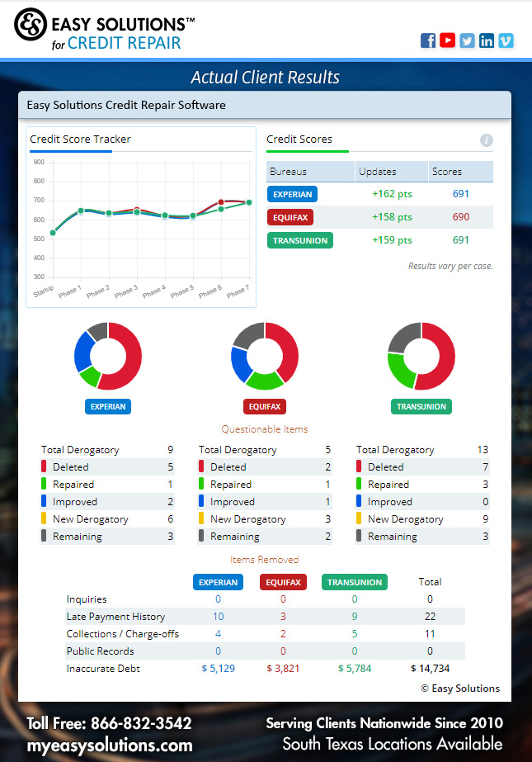Screen dimensions: 532x762
Task: Click the info icon beside Credit Scores
Action: click(486, 140)
